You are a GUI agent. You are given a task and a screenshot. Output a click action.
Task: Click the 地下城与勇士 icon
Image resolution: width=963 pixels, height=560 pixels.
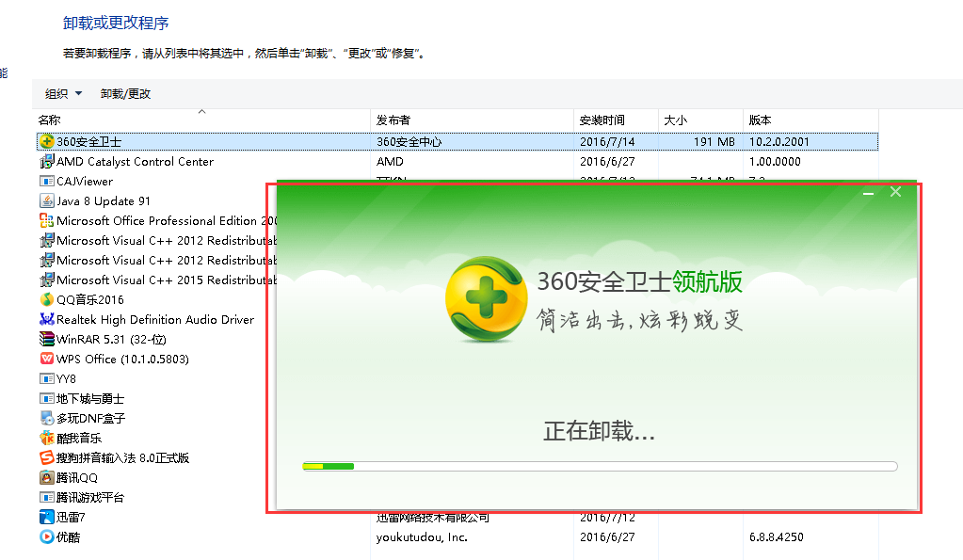tap(47, 398)
